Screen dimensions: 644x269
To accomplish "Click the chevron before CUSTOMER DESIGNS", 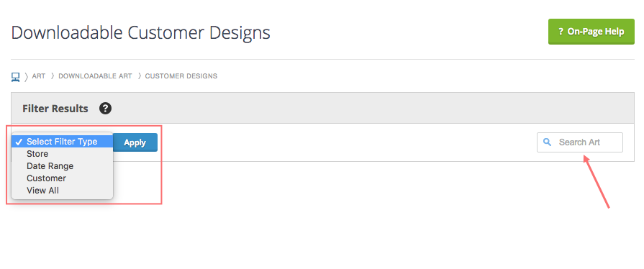I will [139, 76].
